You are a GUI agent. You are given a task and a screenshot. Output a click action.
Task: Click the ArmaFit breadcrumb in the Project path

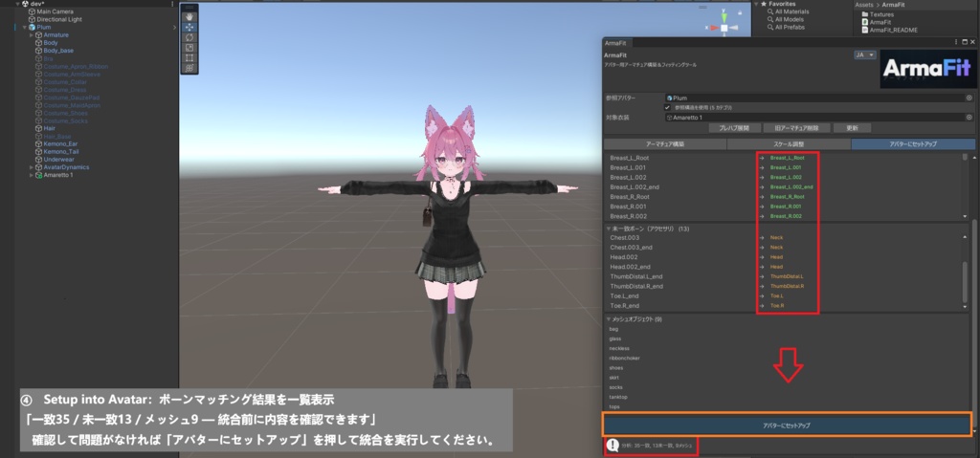click(893, 5)
